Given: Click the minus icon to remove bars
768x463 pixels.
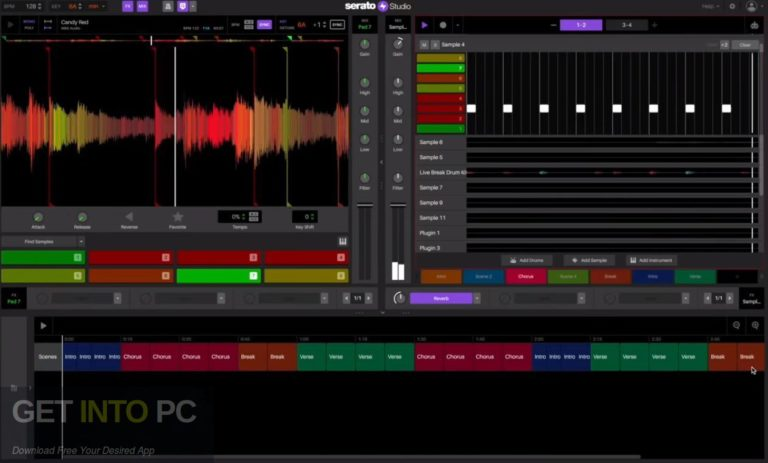Looking at the screenshot, I should 553,25.
